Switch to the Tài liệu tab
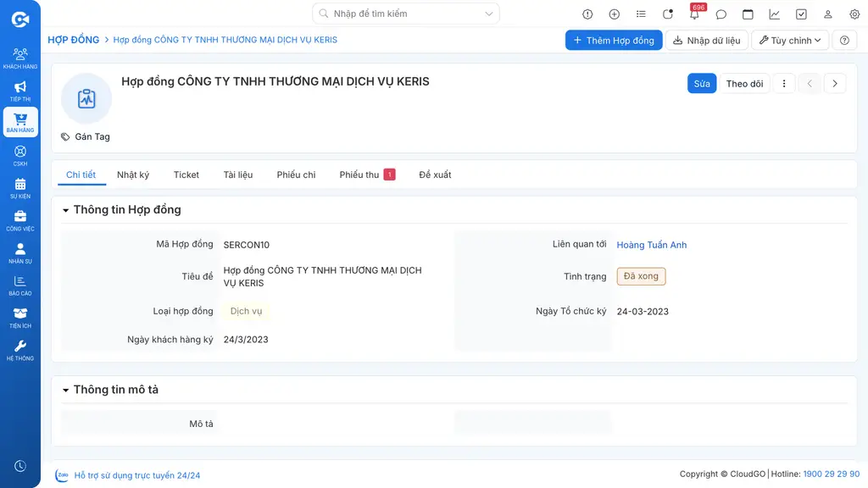The height and width of the screenshot is (488, 868). pos(238,175)
